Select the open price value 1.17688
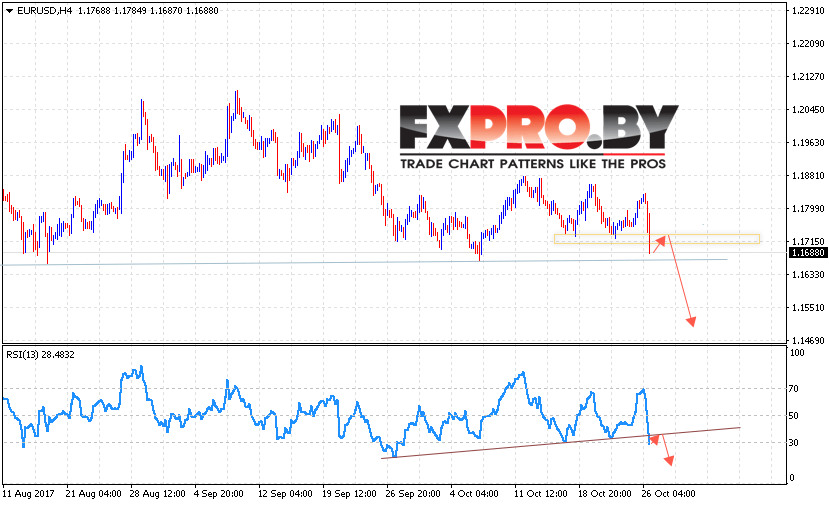 (94, 11)
